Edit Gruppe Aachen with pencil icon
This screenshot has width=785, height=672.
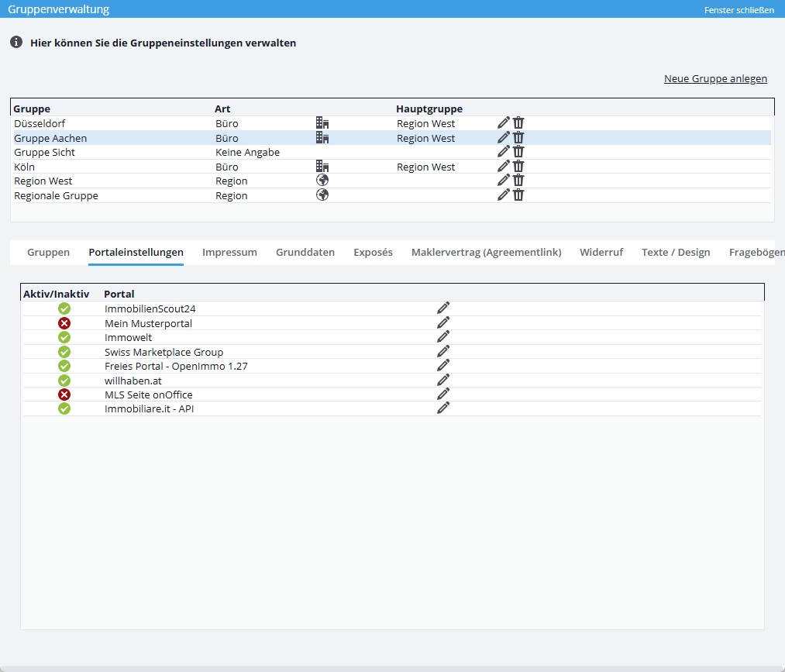pyautogui.click(x=504, y=137)
